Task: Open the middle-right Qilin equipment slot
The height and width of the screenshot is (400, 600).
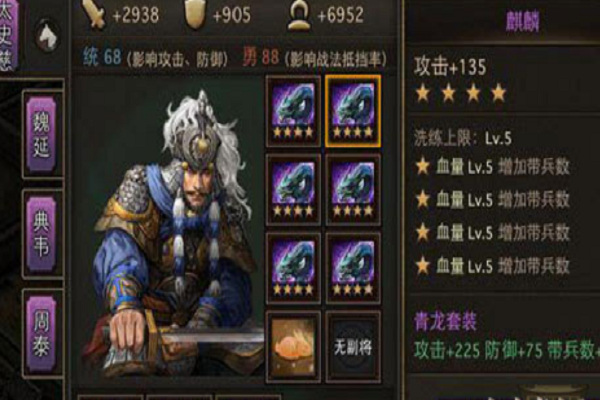Action: pos(353,190)
